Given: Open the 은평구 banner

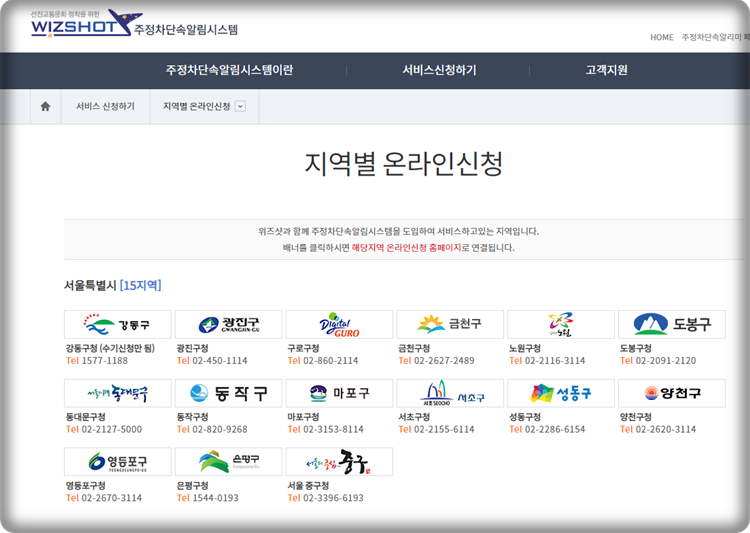Looking at the screenshot, I should click(x=229, y=462).
